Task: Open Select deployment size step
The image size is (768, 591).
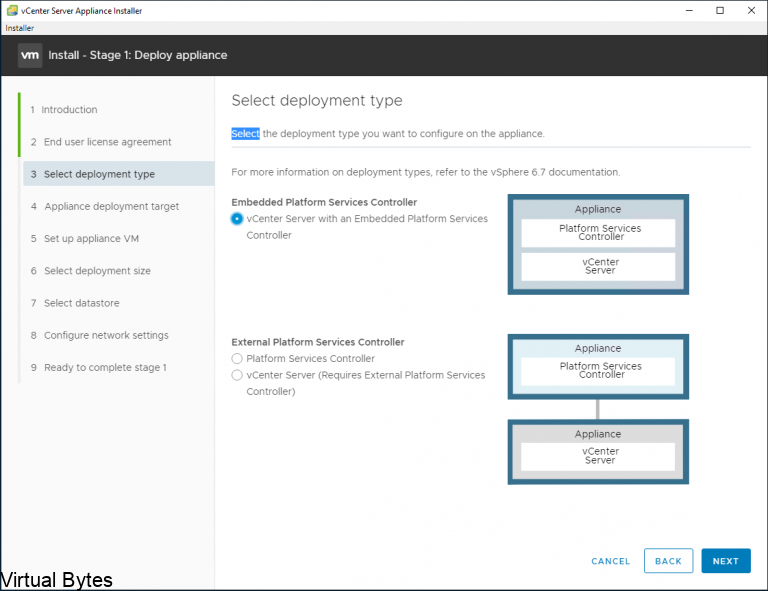Action: click(91, 271)
